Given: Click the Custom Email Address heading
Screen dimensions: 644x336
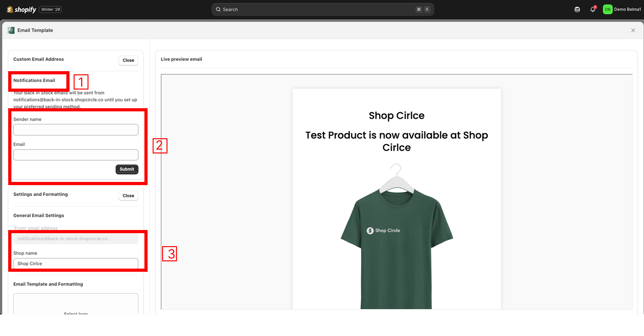Looking at the screenshot, I should pos(39,59).
